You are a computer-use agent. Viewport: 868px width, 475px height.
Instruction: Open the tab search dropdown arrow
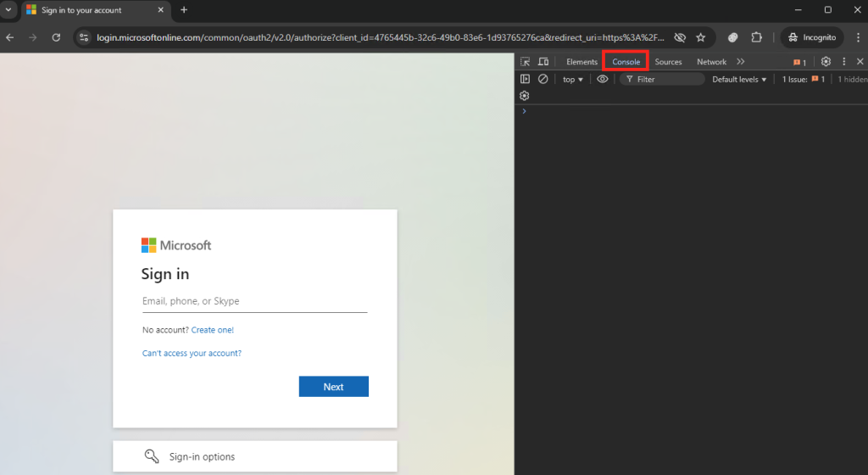[x=8, y=10]
